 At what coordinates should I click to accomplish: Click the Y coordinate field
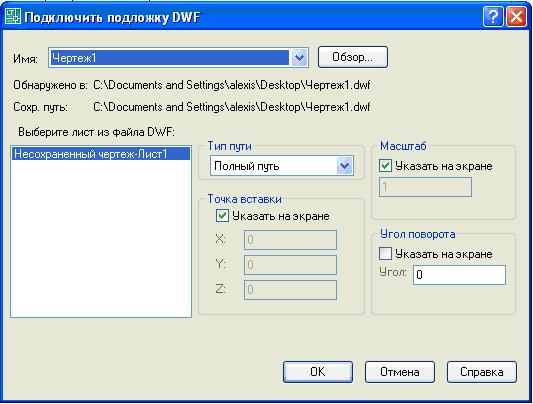[x=290, y=265]
